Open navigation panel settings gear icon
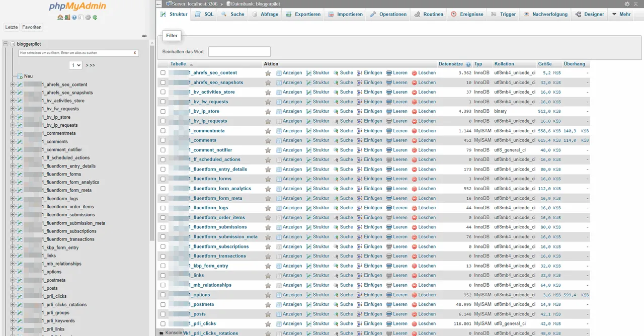The image size is (644, 336). pos(88,17)
